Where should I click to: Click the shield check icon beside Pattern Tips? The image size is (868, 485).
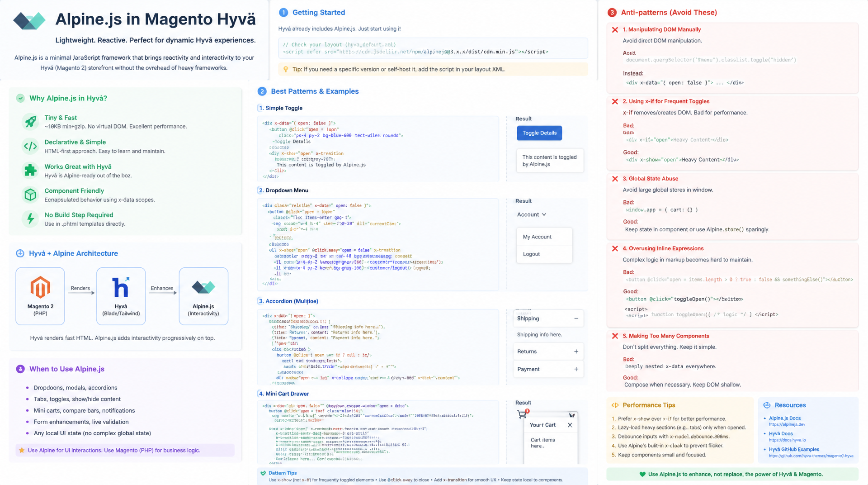[263, 473]
